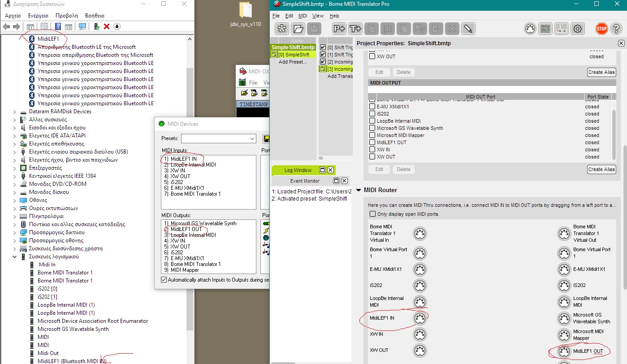The image size is (627, 364).
Task: Click the MidiLEF1 IN router connector
Action: 420,318
